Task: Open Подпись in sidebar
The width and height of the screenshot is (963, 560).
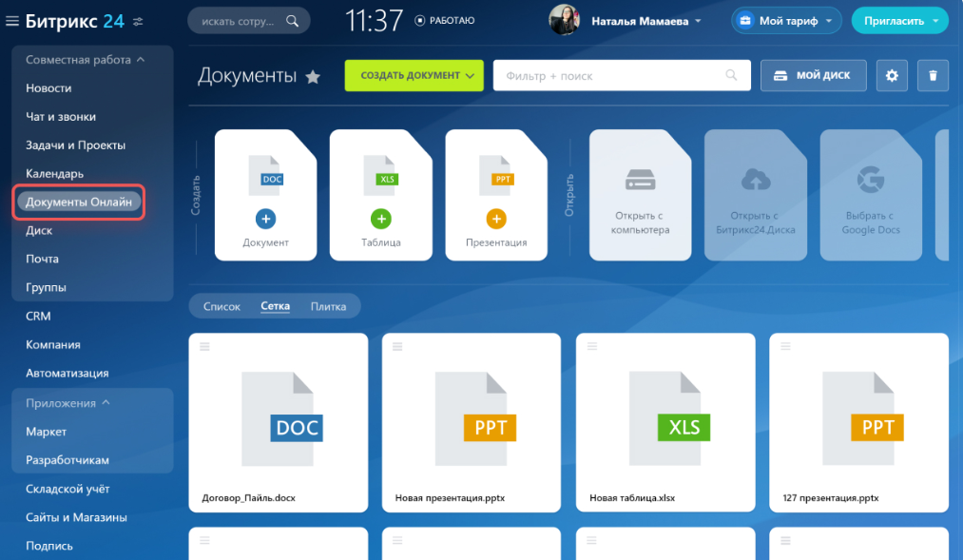Action: pos(49,546)
